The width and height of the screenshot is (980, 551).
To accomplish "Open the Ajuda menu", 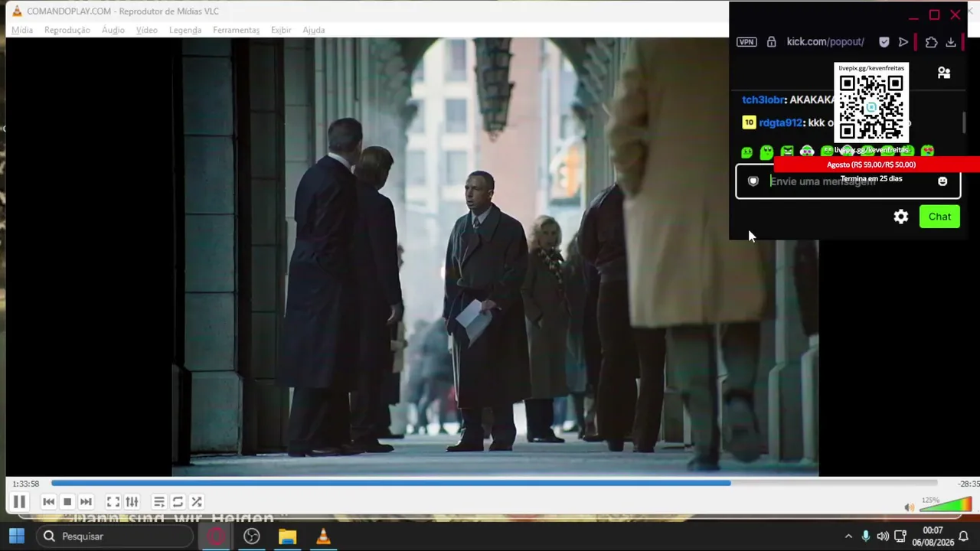I will (314, 30).
